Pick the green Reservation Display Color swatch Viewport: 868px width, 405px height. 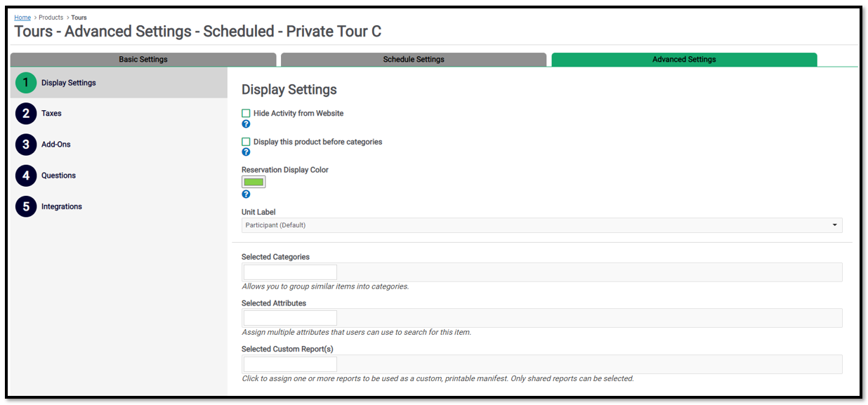coord(254,182)
